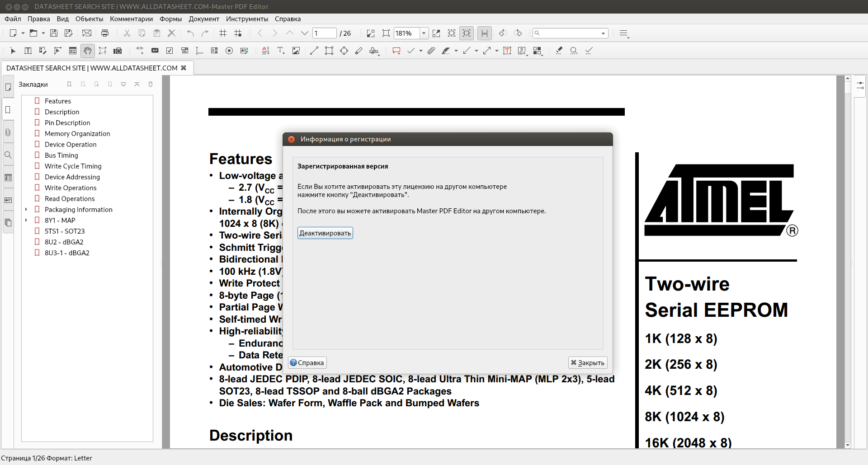This screenshot has width=868, height=465.
Task: Expand the 8Y1 - MAP bookmark
Action: pyautogui.click(x=26, y=220)
